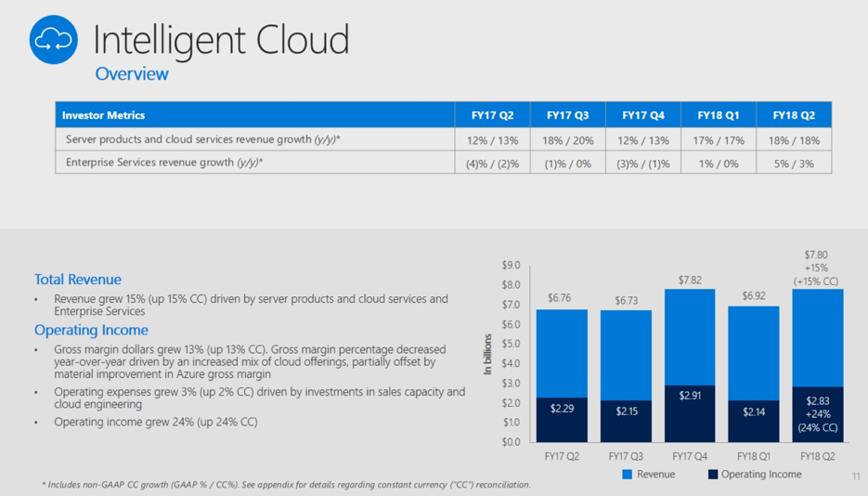
Task: Select the 'Overview' subtitle
Action: (x=132, y=73)
